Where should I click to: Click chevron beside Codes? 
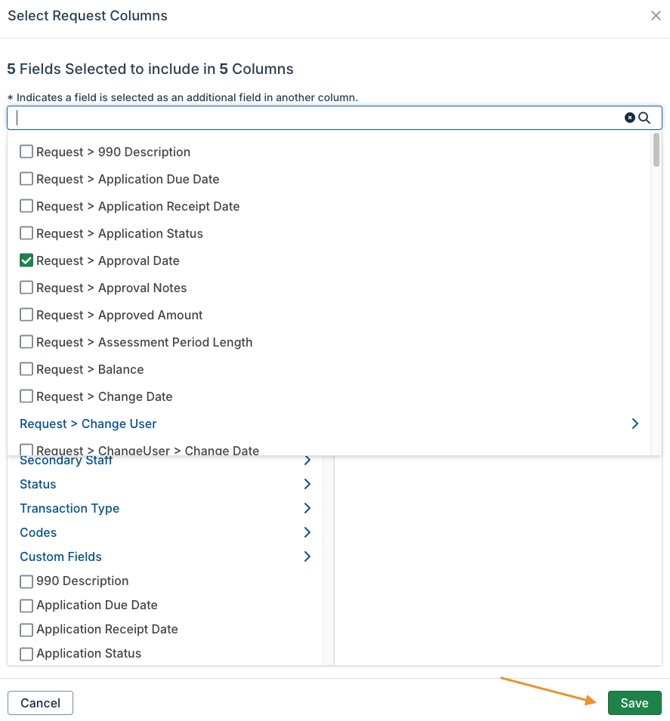pos(307,533)
